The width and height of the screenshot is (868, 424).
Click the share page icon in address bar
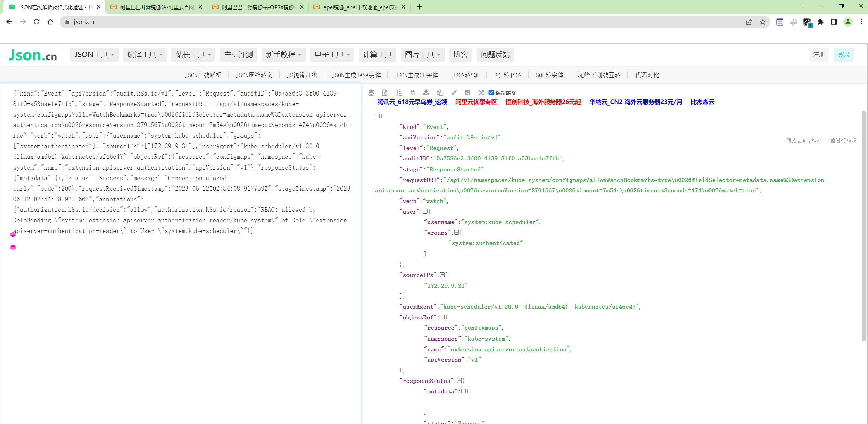tap(749, 22)
